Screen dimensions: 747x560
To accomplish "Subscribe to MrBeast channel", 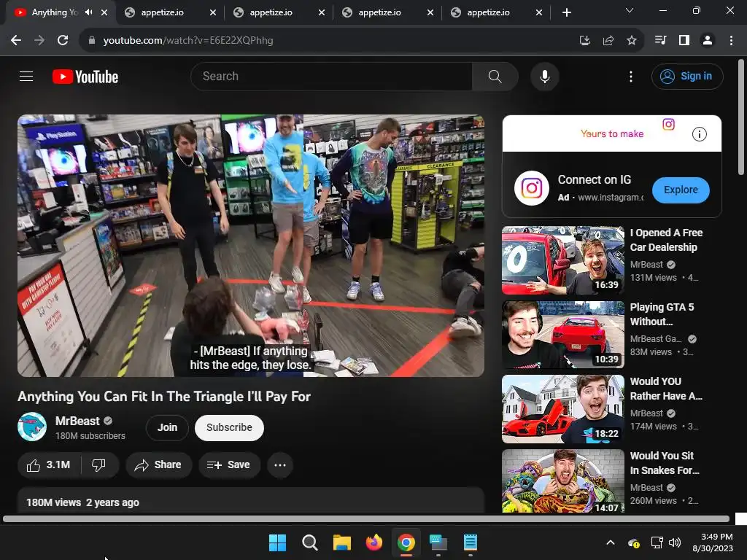I will click(x=229, y=427).
